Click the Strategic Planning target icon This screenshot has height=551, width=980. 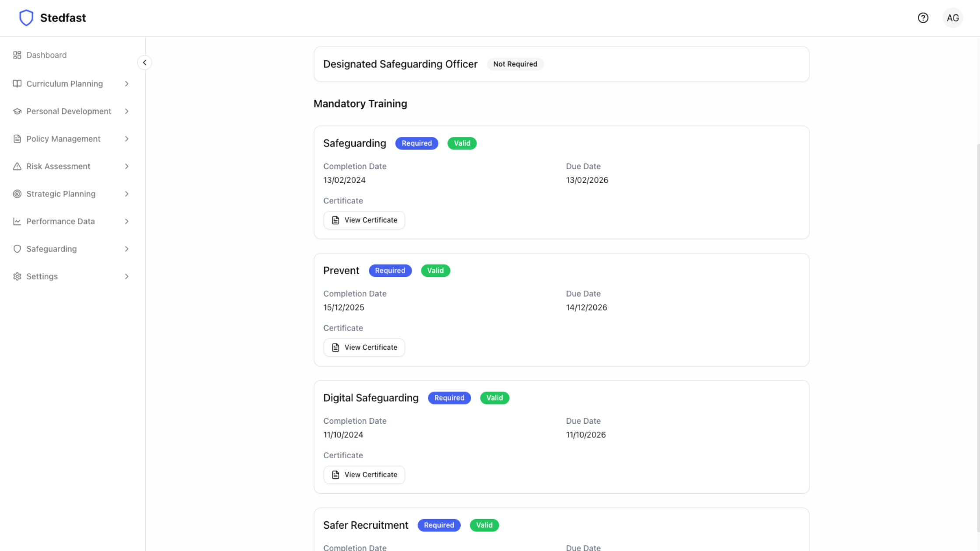[17, 194]
